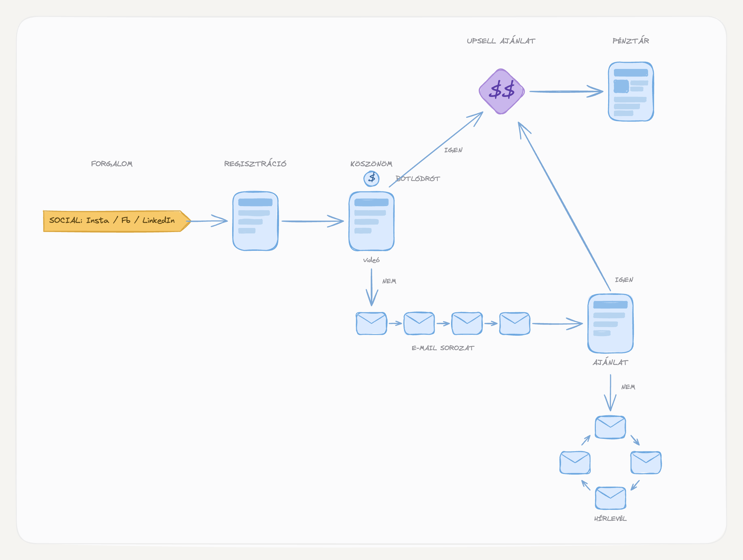The width and height of the screenshot is (743, 560).
Task: Click the small dollar coin badge
Action: pos(371,178)
